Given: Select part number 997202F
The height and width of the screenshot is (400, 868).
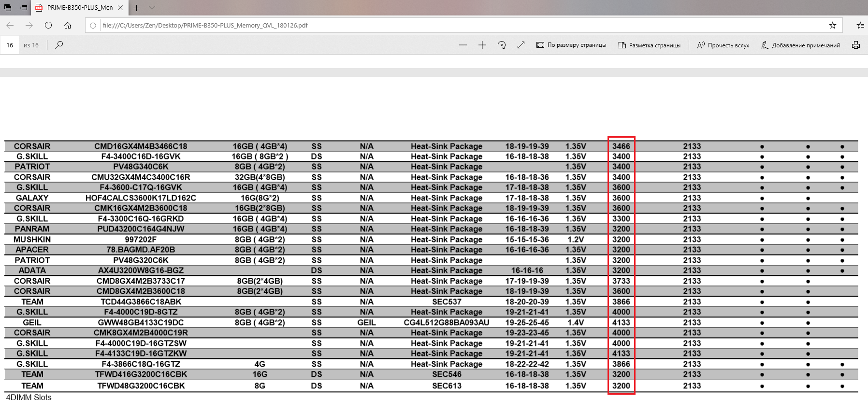Looking at the screenshot, I should [x=141, y=240].
